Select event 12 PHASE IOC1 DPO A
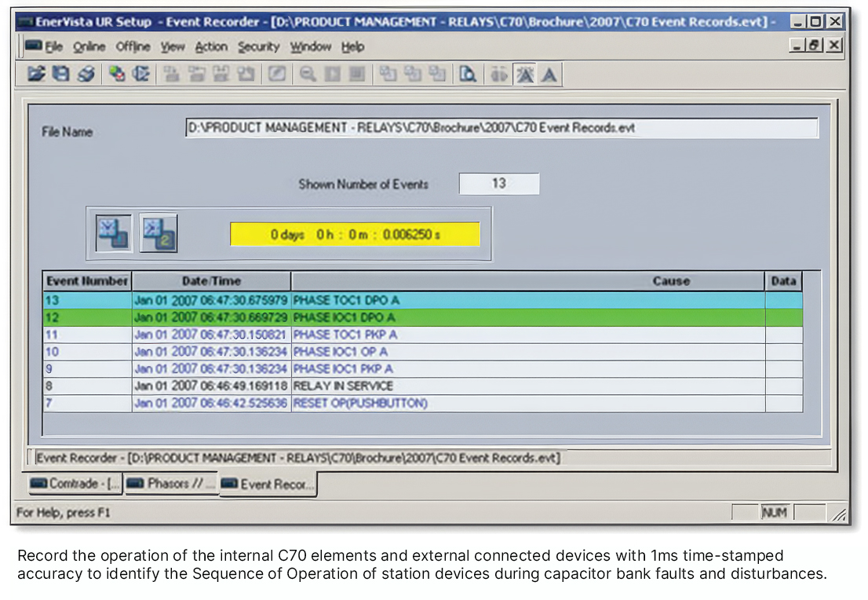 point(423,317)
